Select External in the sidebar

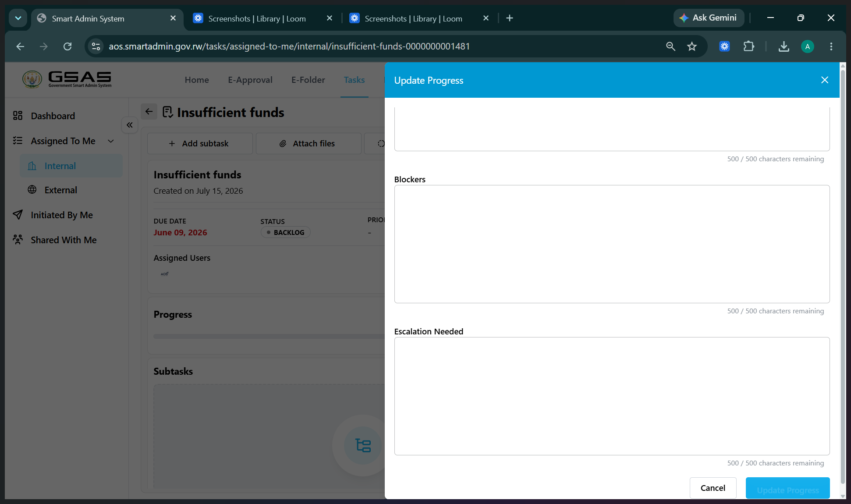(60, 190)
